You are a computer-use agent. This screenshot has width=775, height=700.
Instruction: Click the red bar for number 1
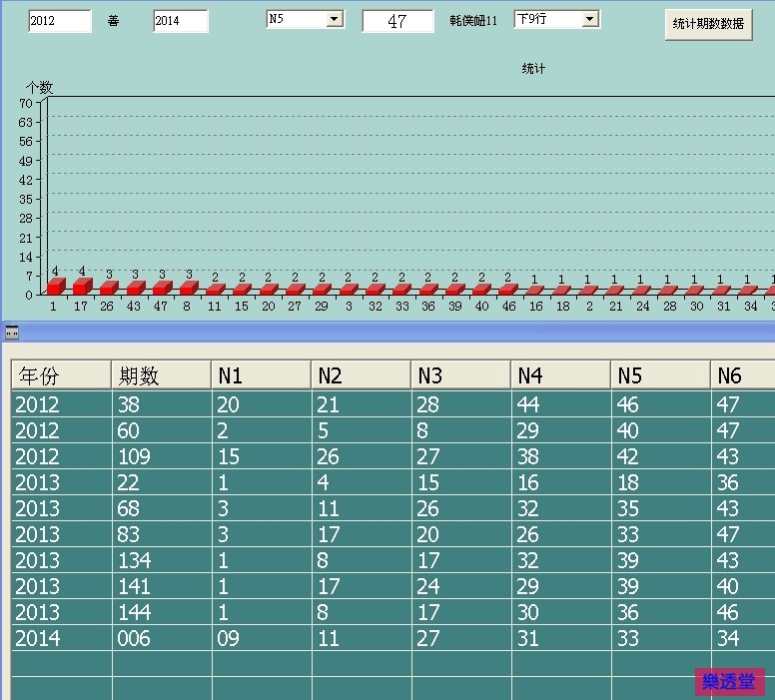[55, 287]
